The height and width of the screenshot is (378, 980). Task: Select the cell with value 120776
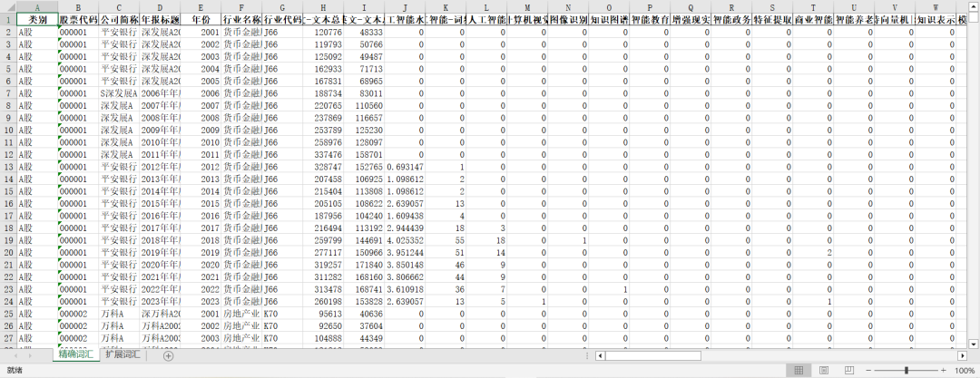pos(323,32)
